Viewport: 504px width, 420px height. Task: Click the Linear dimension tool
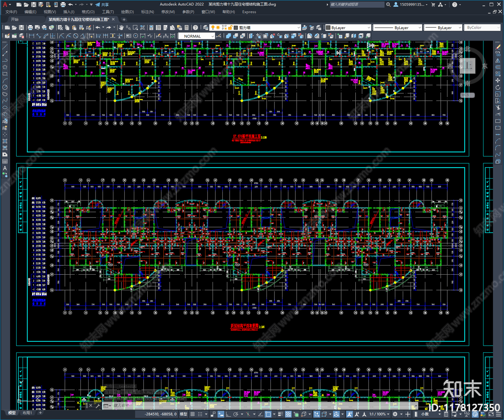coord(31,36)
